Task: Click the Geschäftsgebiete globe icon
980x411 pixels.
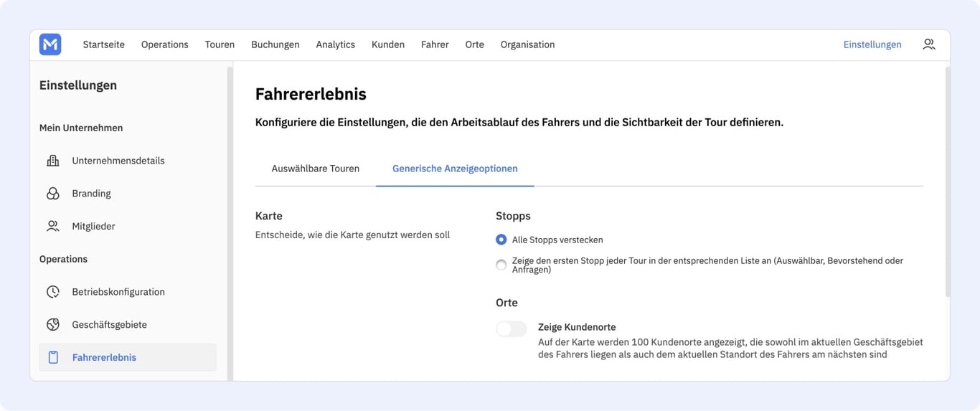Action: click(53, 325)
